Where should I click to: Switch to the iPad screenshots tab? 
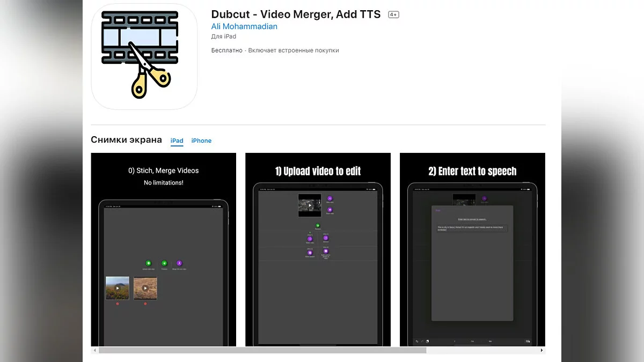[x=177, y=141]
